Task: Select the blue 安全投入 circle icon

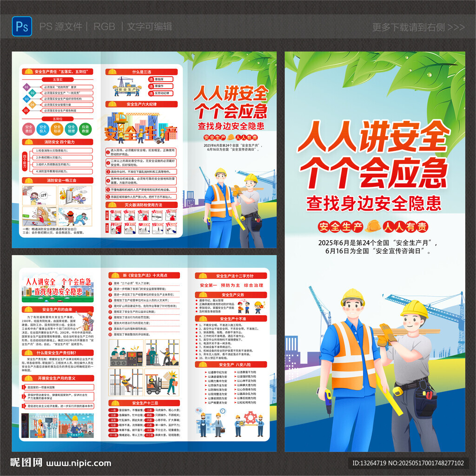Action: [43, 129]
